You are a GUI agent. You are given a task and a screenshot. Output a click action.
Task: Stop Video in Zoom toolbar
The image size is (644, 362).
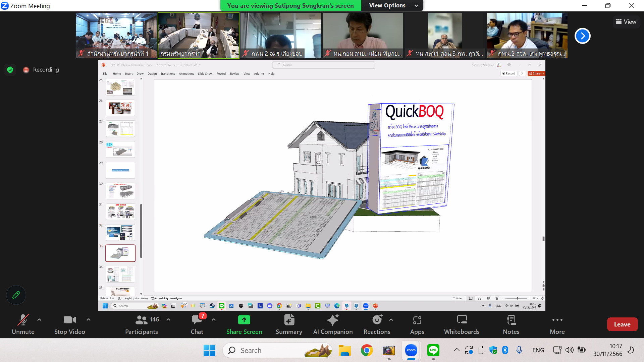[70, 324]
